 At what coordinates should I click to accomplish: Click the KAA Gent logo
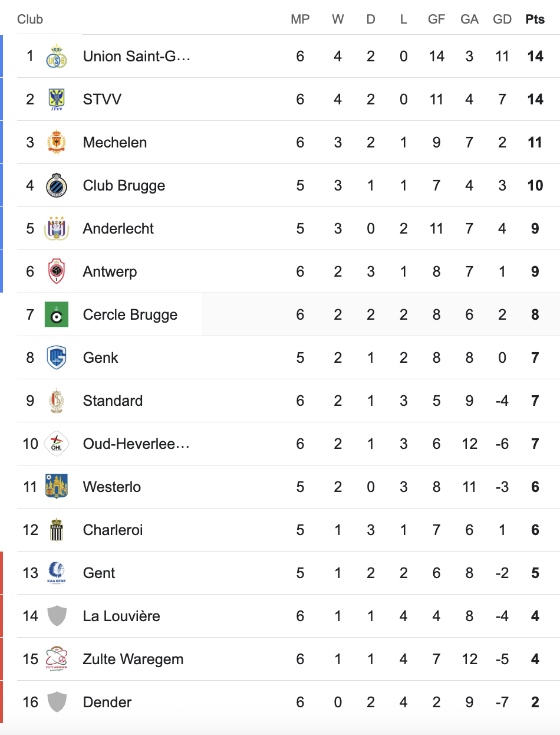[x=57, y=573]
